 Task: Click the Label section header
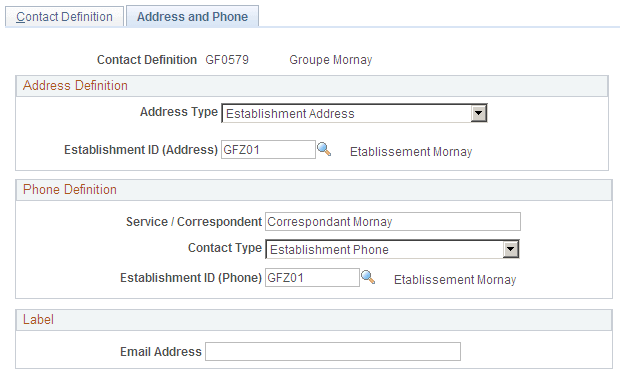point(314,320)
